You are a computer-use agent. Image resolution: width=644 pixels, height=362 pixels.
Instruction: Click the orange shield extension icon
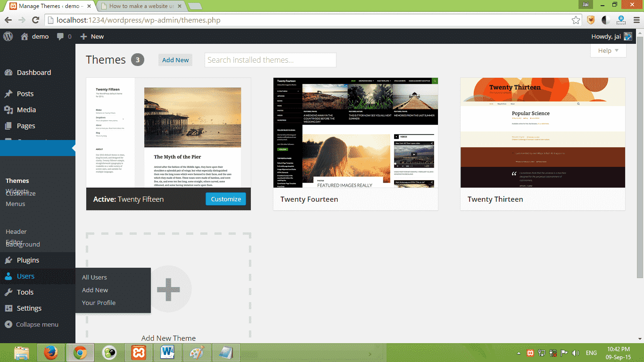pyautogui.click(x=591, y=20)
